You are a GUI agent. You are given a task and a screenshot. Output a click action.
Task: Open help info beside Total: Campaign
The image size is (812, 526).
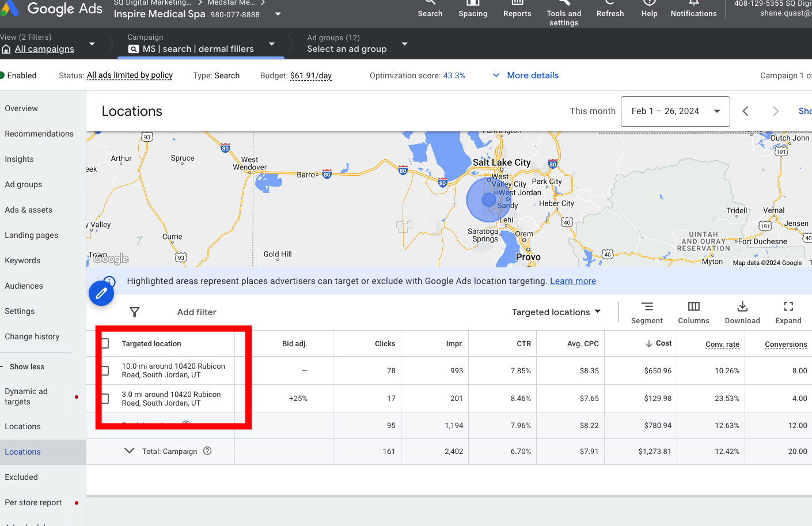click(x=207, y=451)
